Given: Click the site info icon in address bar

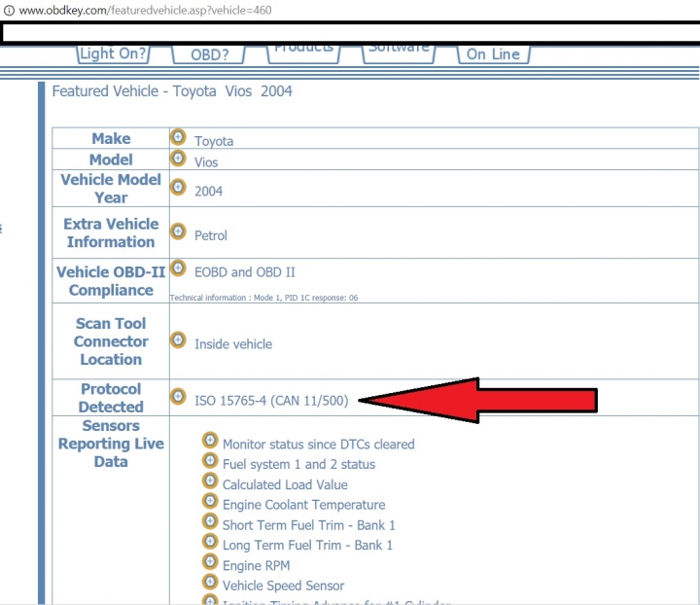Looking at the screenshot, I should [x=9, y=10].
